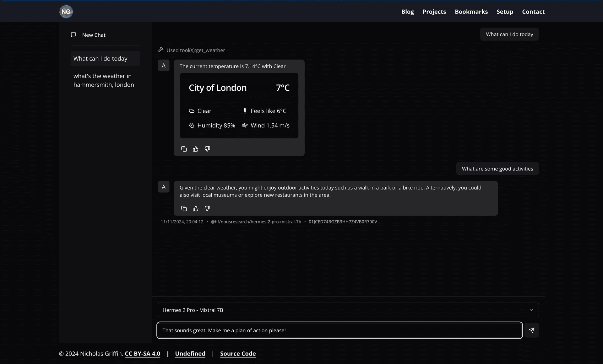603x364 pixels.
Task: Click the send message arrow icon
Action: click(532, 330)
